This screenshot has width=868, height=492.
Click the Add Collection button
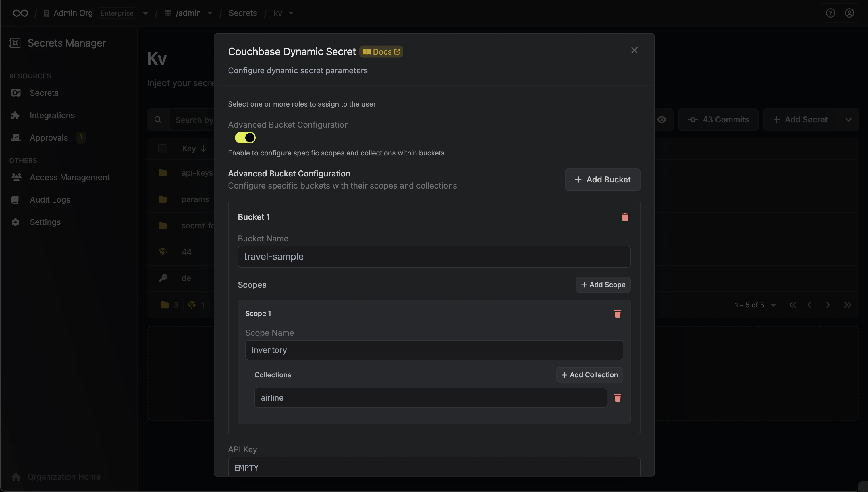coord(589,375)
